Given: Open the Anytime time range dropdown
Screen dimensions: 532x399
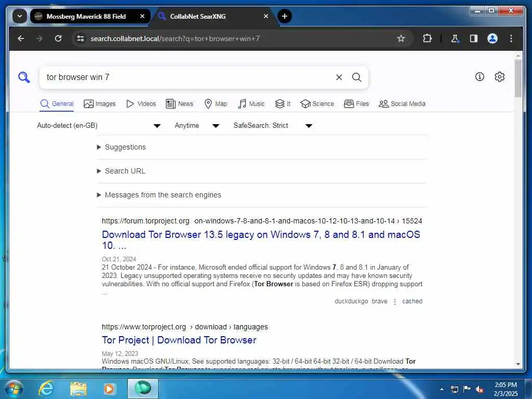Looking at the screenshot, I should (x=197, y=126).
